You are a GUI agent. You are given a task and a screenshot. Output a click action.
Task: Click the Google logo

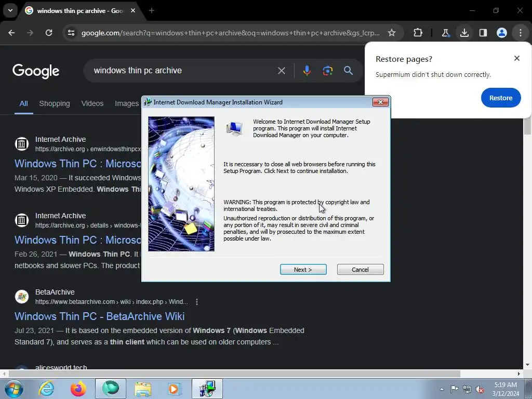pyautogui.click(x=36, y=71)
